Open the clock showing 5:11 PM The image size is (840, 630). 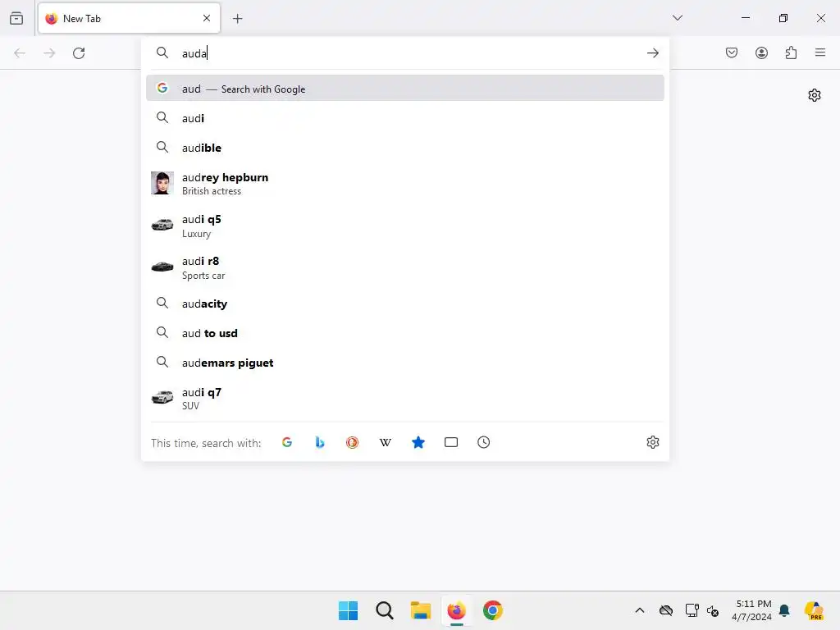pyautogui.click(x=752, y=610)
